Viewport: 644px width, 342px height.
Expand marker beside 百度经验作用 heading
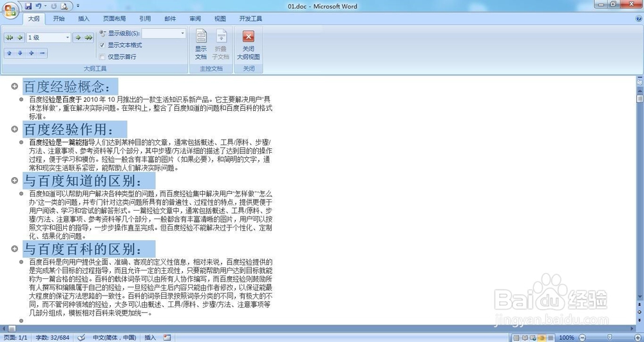[14, 129]
